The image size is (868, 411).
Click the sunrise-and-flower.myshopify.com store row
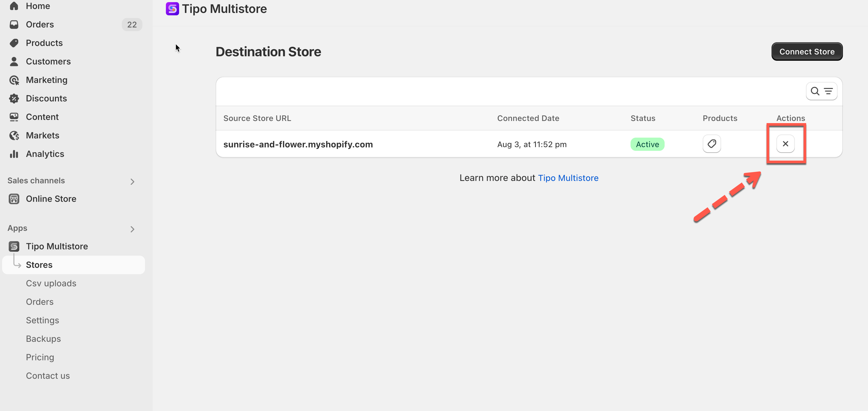click(298, 144)
